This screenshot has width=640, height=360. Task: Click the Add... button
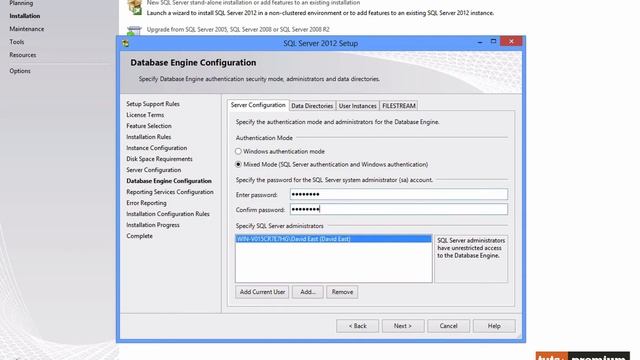click(x=308, y=292)
